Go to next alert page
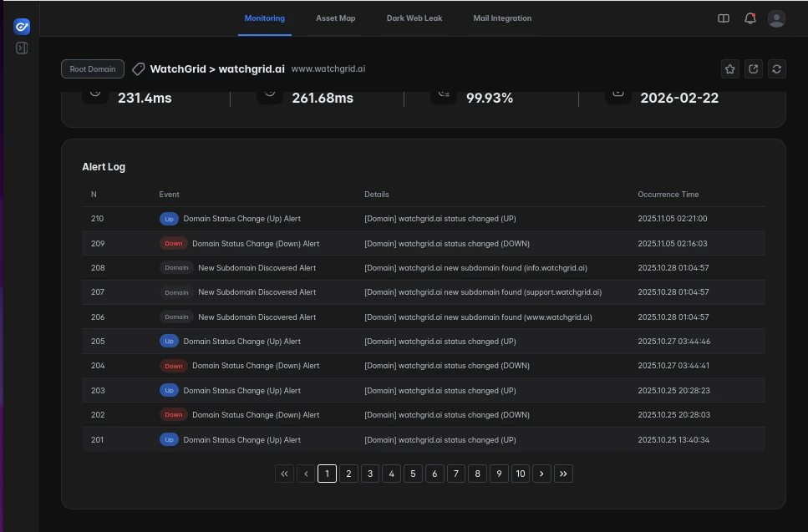Viewport: 808px width, 532px height. pos(541,474)
